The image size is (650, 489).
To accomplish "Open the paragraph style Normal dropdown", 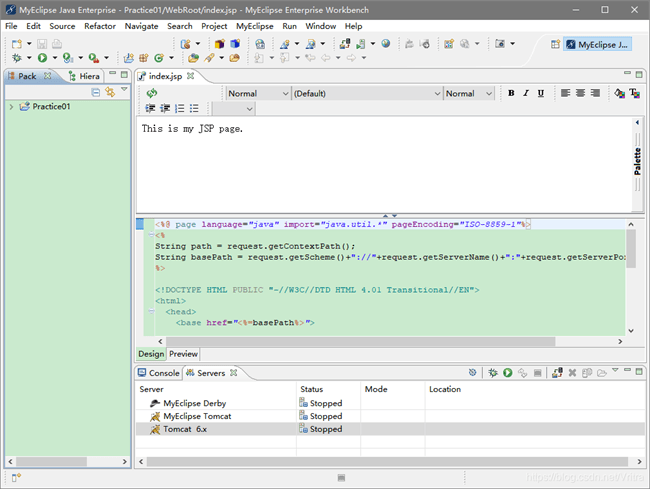I will point(256,93).
